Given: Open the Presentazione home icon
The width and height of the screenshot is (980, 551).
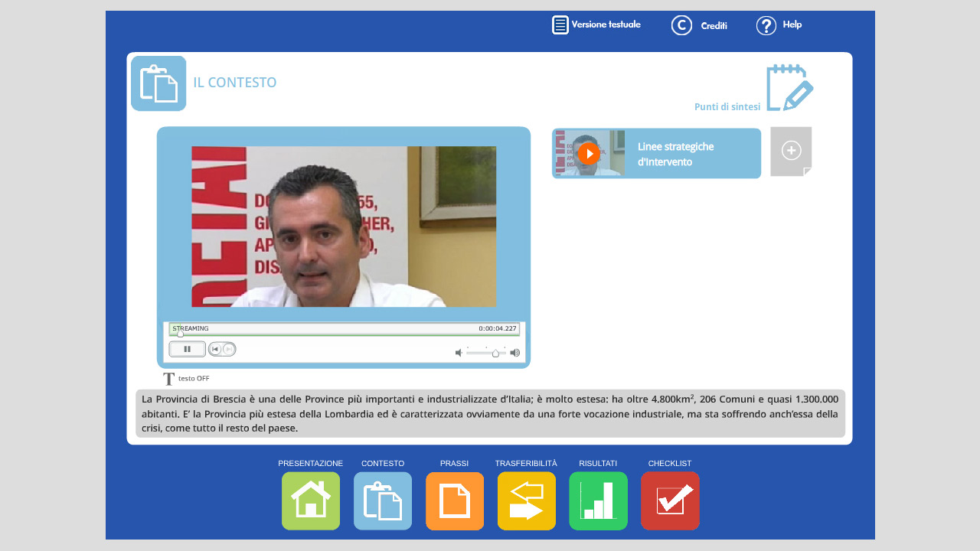Looking at the screenshot, I should 310,500.
